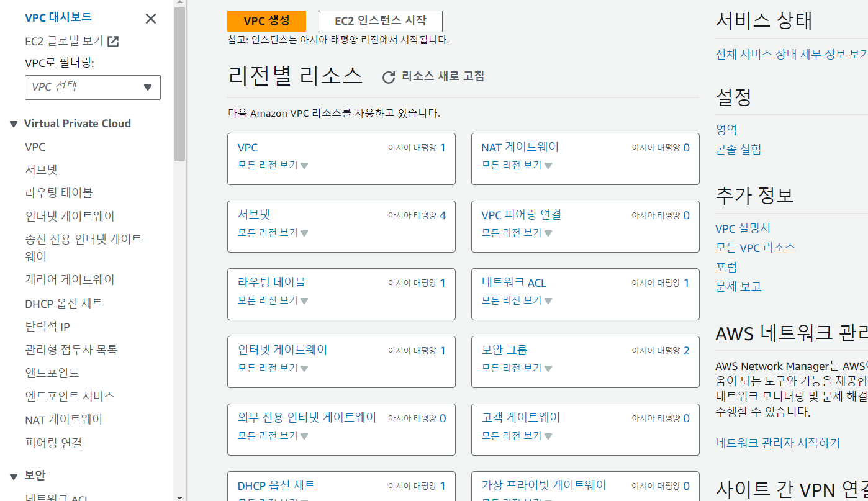This screenshot has height=501, width=868.
Task: Open DHCP 옵션 세트 in the sidebar
Action: [64, 304]
